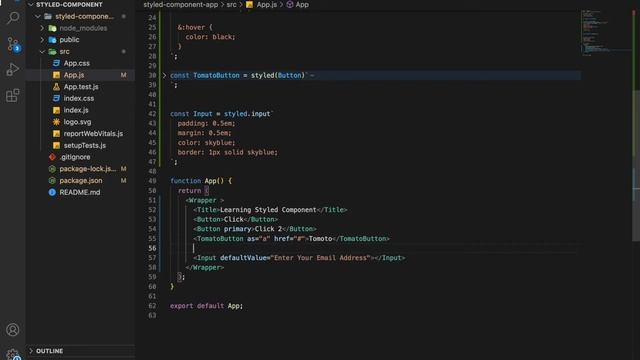Click the logo.svg file icon

pyautogui.click(x=56, y=122)
